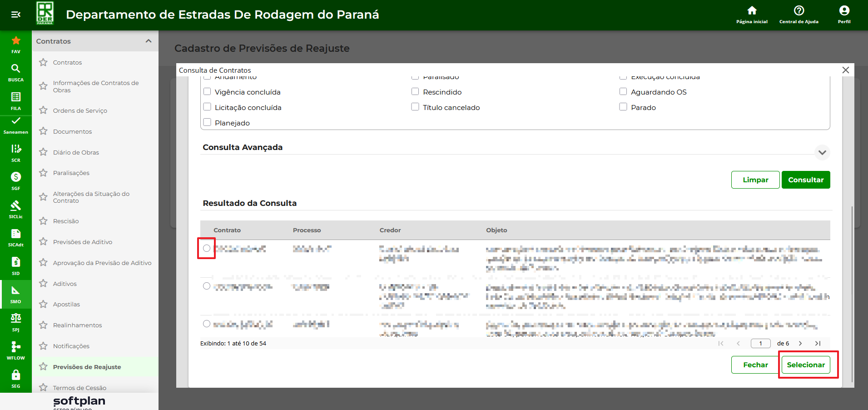Open the FILA queue icon
The height and width of the screenshot is (410, 868).
(15, 97)
